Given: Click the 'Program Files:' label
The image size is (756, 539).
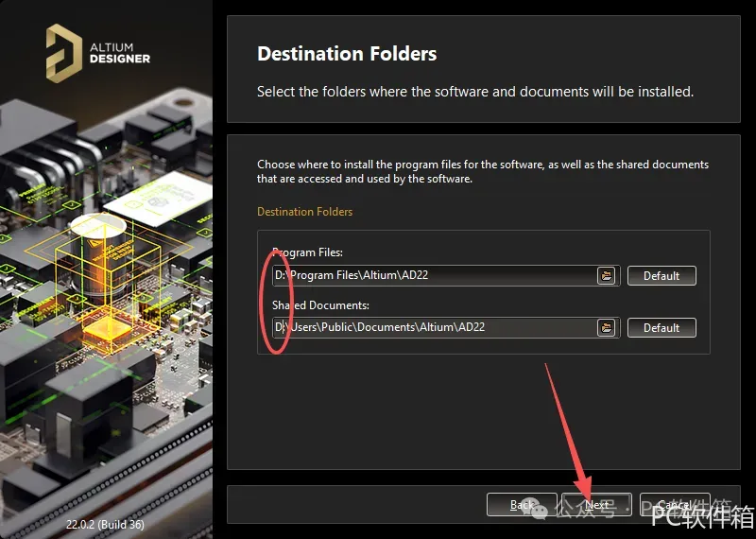Looking at the screenshot, I should pyautogui.click(x=308, y=252).
